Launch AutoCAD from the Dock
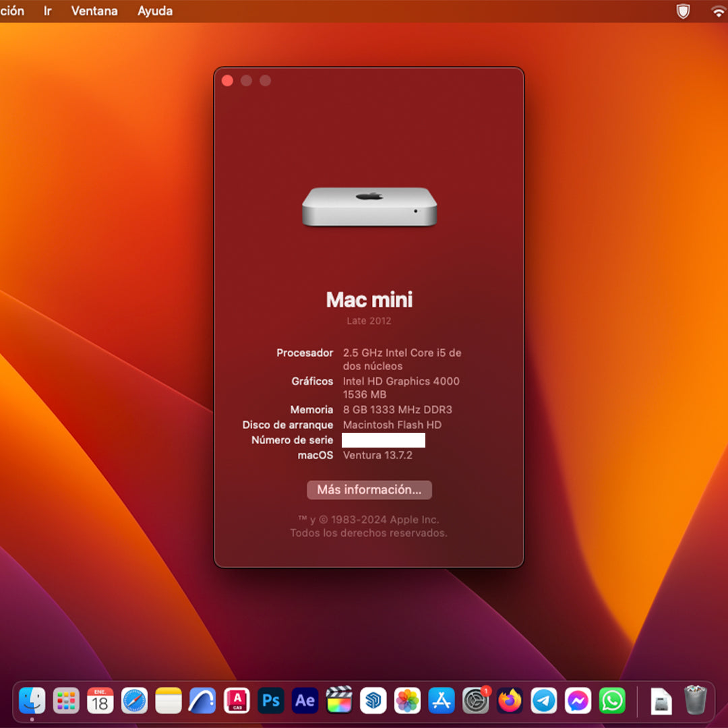The width and height of the screenshot is (728, 728). click(237, 701)
